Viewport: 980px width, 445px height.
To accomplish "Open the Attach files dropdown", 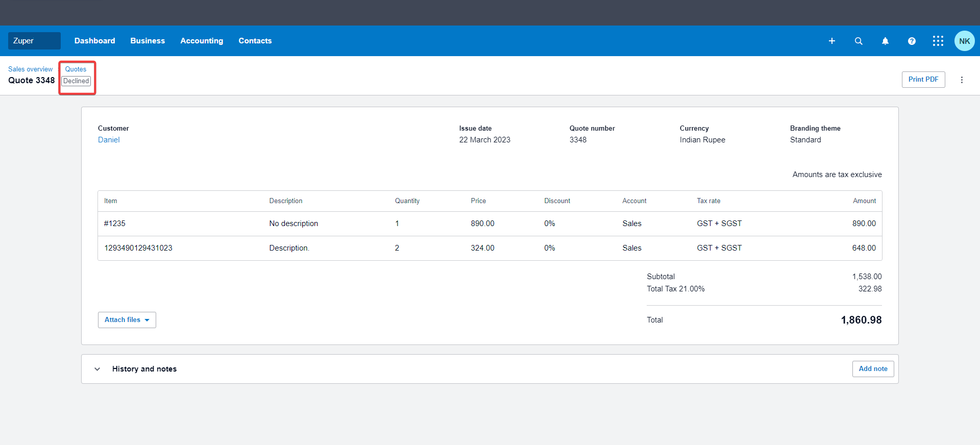I will click(x=127, y=320).
